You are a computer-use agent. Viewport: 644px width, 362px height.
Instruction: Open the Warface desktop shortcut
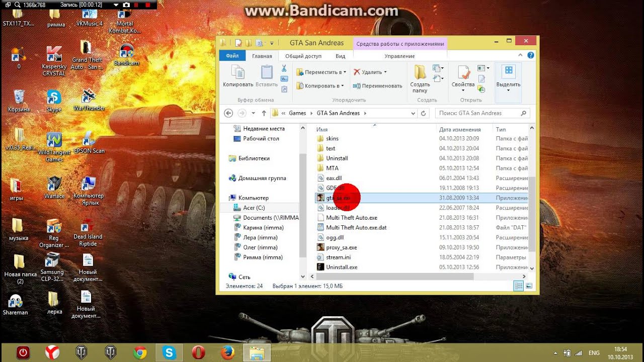54,188
